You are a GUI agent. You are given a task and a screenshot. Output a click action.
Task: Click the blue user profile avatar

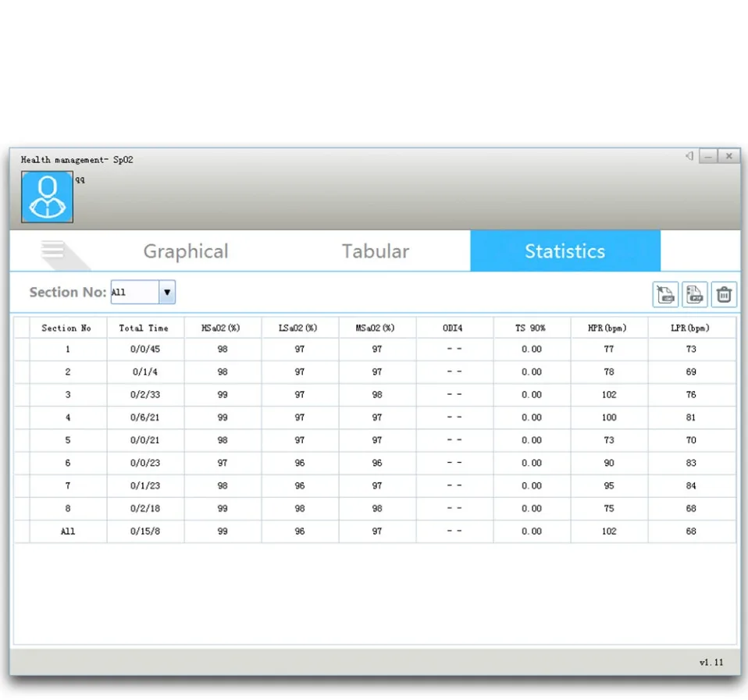[47, 197]
